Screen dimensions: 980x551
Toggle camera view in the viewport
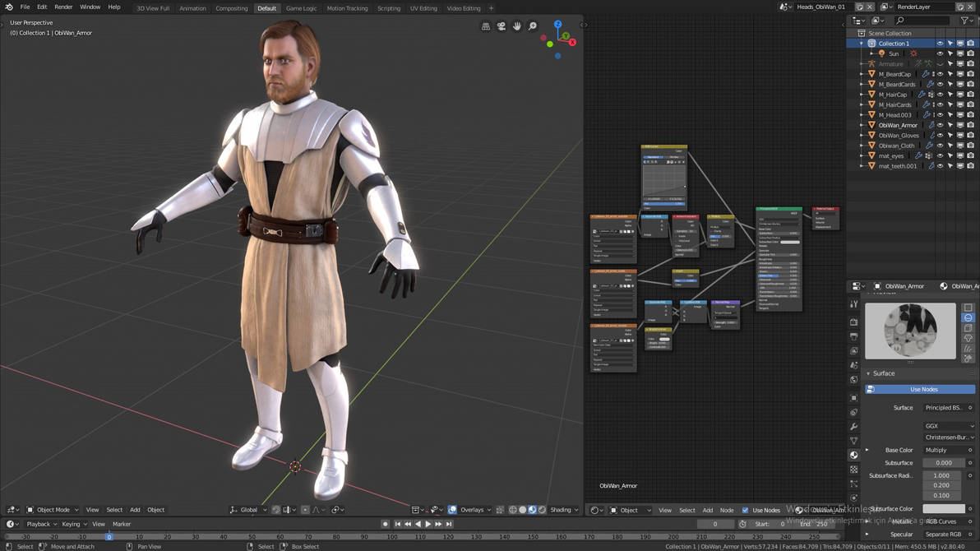[502, 25]
